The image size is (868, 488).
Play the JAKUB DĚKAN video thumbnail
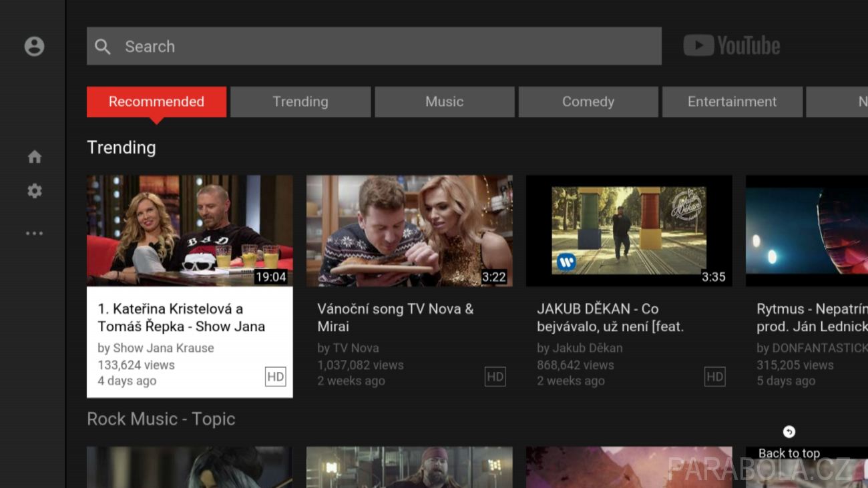(629, 231)
